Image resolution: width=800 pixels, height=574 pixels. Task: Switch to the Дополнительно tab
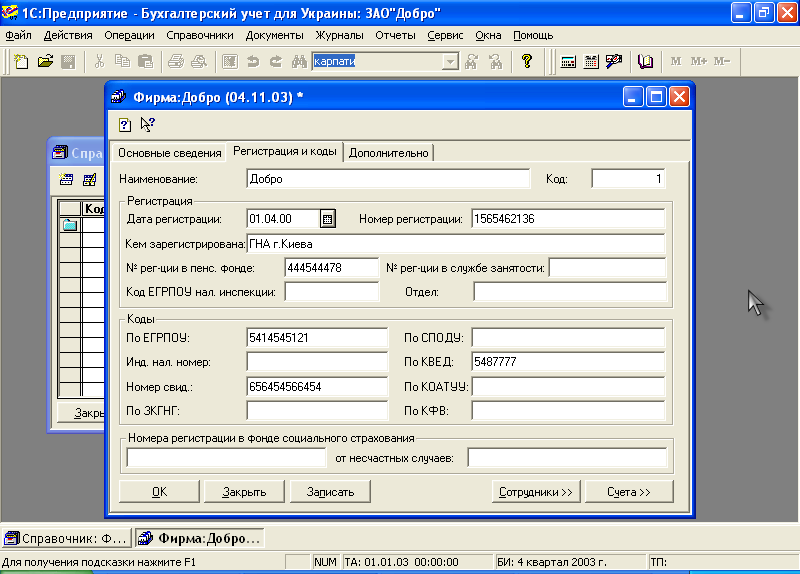click(388, 153)
